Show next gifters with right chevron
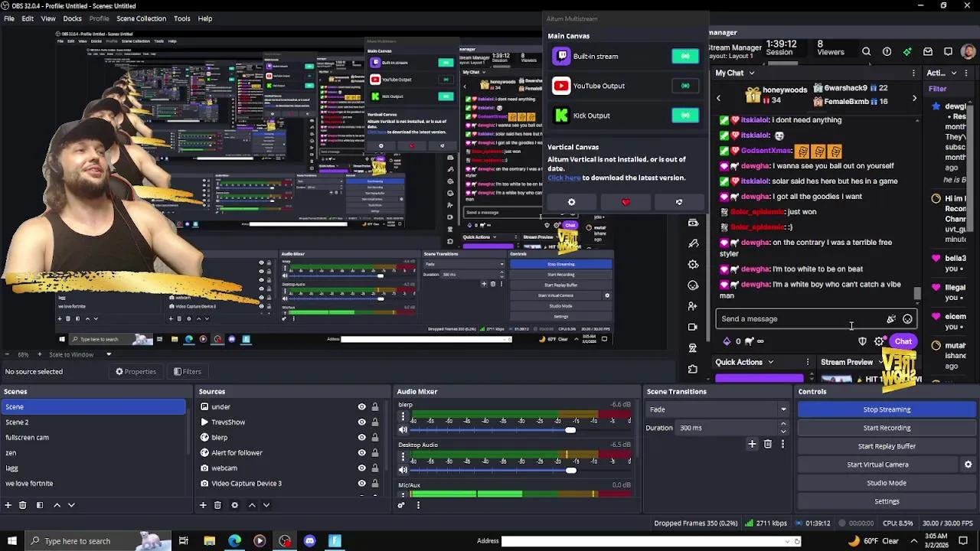This screenshot has height=551, width=980. click(x=914, y=98)
